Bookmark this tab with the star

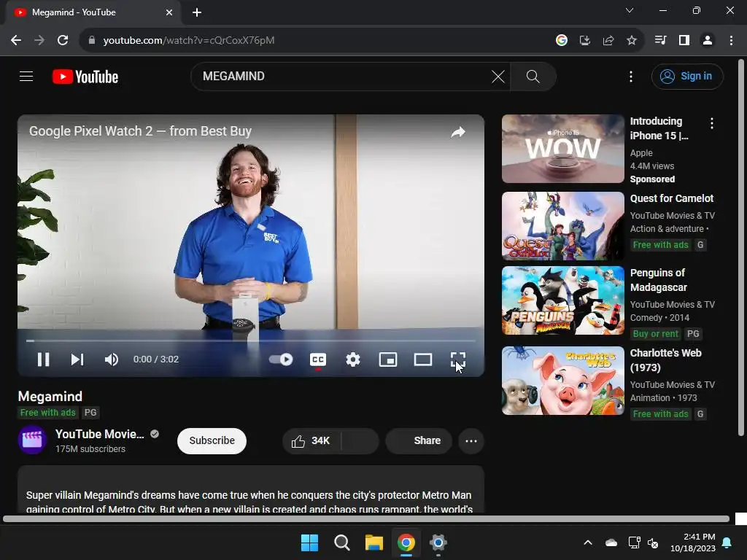pyautogui.click(x=632, y=41)
